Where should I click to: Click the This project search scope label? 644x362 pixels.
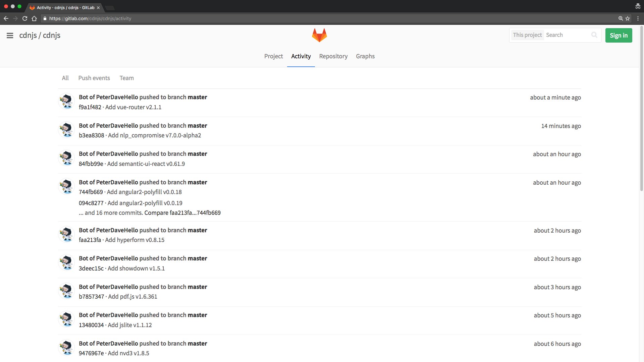527,35
